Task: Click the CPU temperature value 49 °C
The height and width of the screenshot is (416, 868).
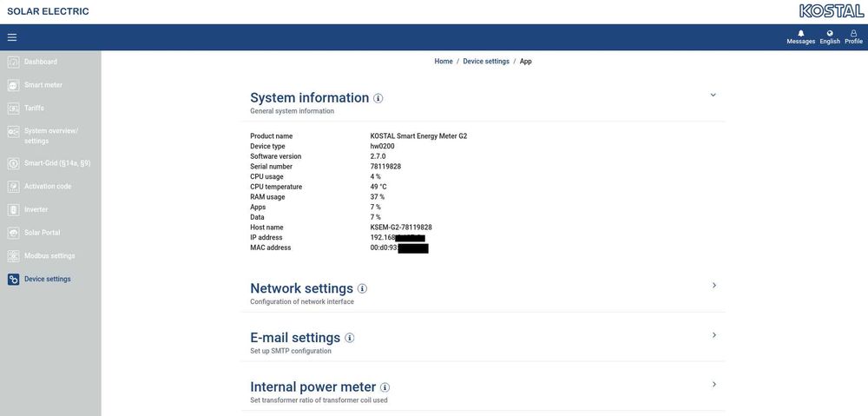Action: tap(378, 188)
